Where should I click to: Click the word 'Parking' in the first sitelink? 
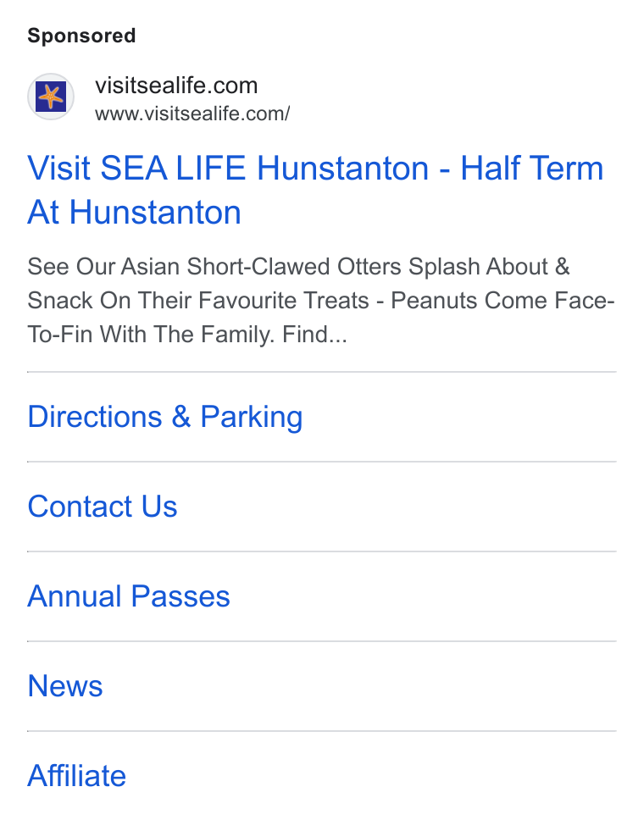pos(252,417)
